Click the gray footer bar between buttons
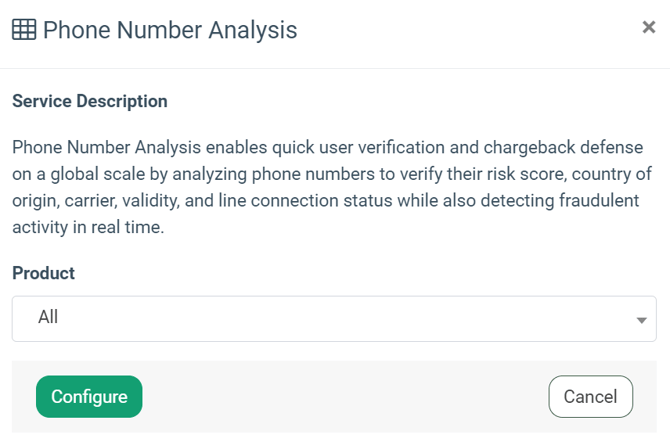Viewport: 670px width, 442px height. tap(340, 397)
